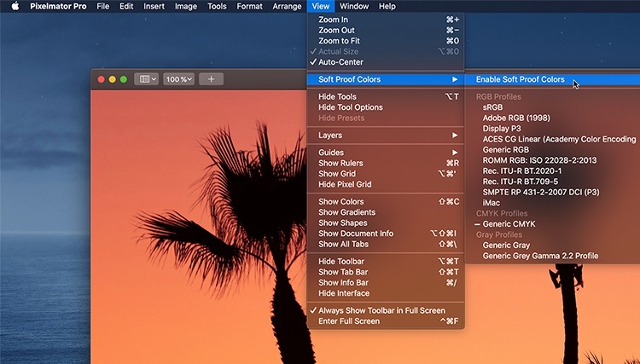
Task: Open the Insert menu
Action: coord(154,6)
